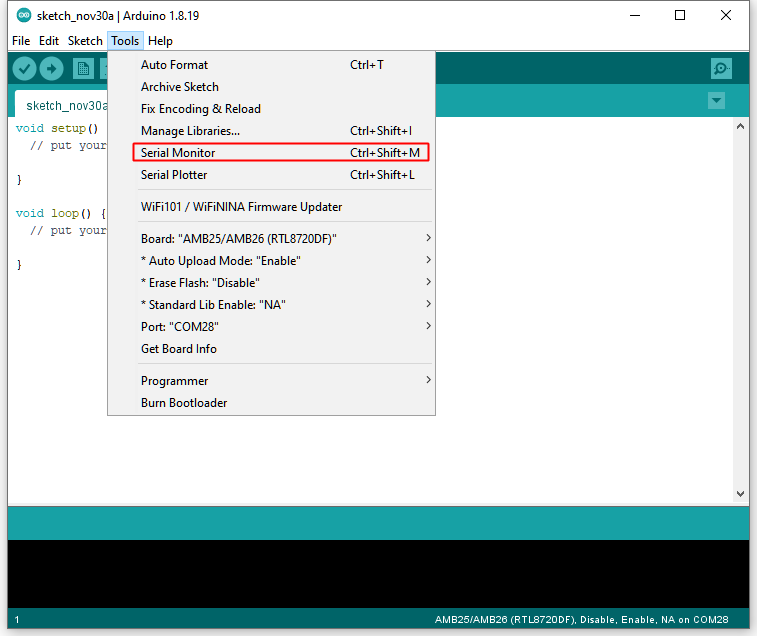Screen dimensions: 757x636
Task: Select Erase Flash "Disable" entry
Action: coord(271,283)
